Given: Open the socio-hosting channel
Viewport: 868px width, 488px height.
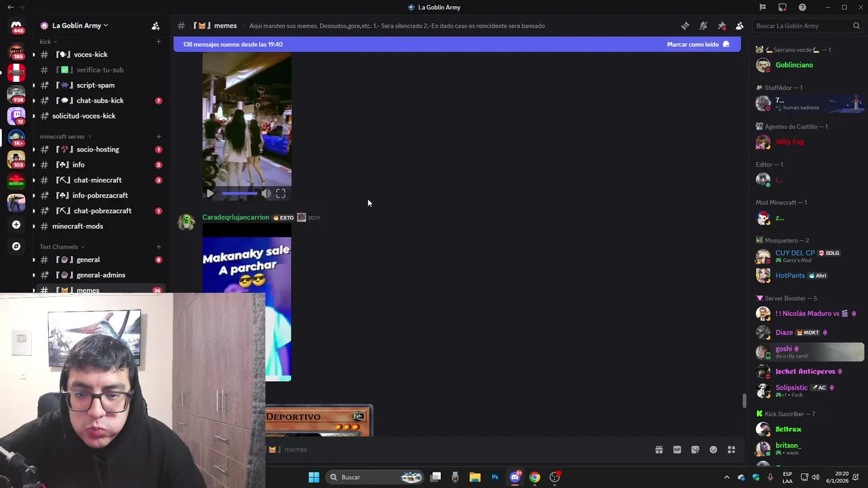Looking at the screenshot, I should (99, 149).
